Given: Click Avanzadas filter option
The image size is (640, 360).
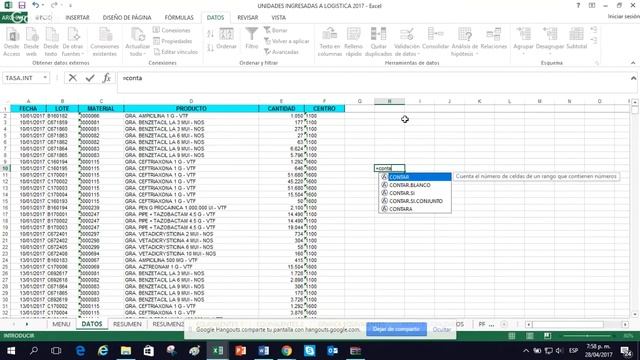Looking at the screenshot, I should click(282, 52).
